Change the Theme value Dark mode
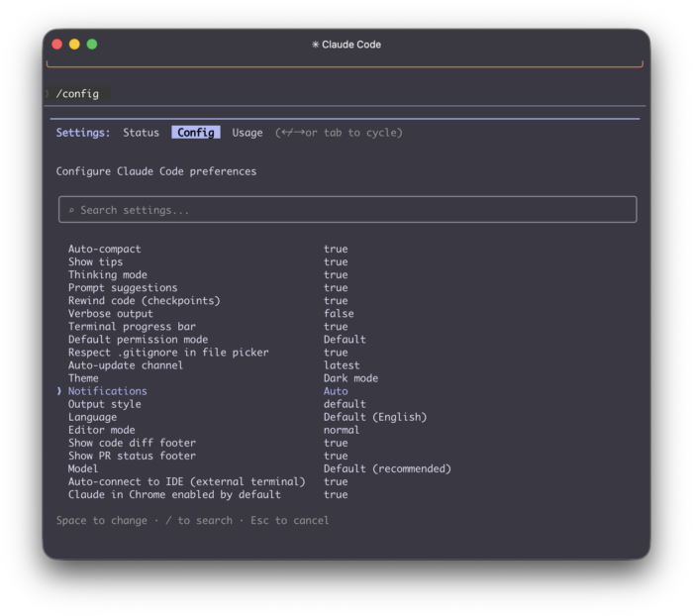This screenshot has height=616, width=693. click(x=350, y=378)
